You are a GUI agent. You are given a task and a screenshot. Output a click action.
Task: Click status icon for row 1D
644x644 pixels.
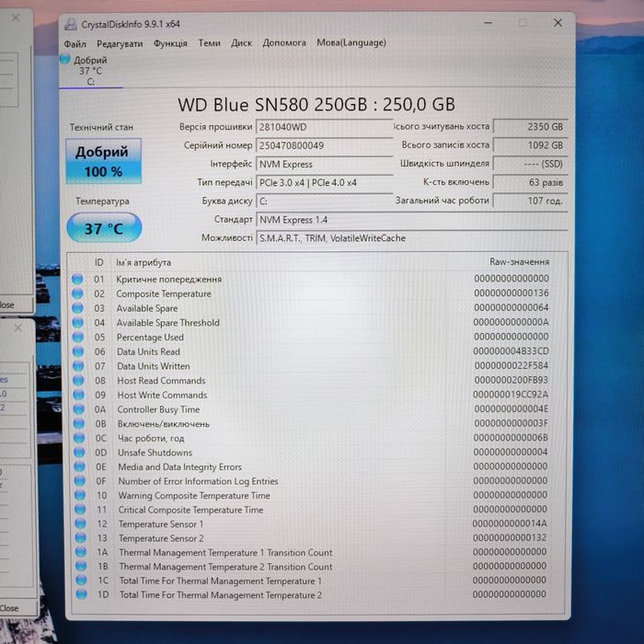[82, 594]
